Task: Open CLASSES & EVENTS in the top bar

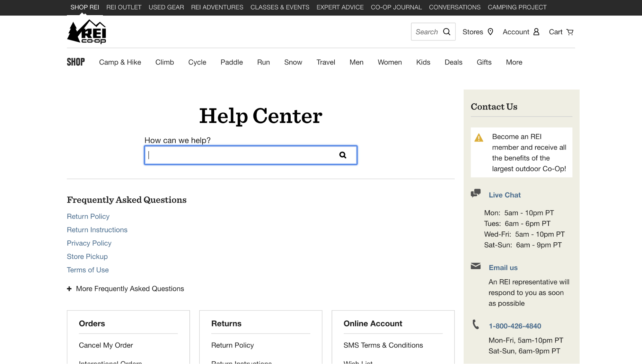Action: click(279, 7)
